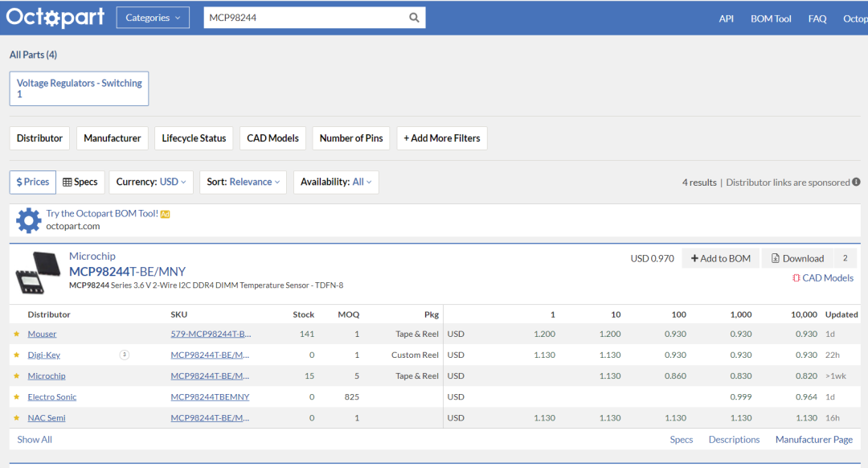Open FAQ in top navigation
868x468 pixels.
tap(817, 18)
